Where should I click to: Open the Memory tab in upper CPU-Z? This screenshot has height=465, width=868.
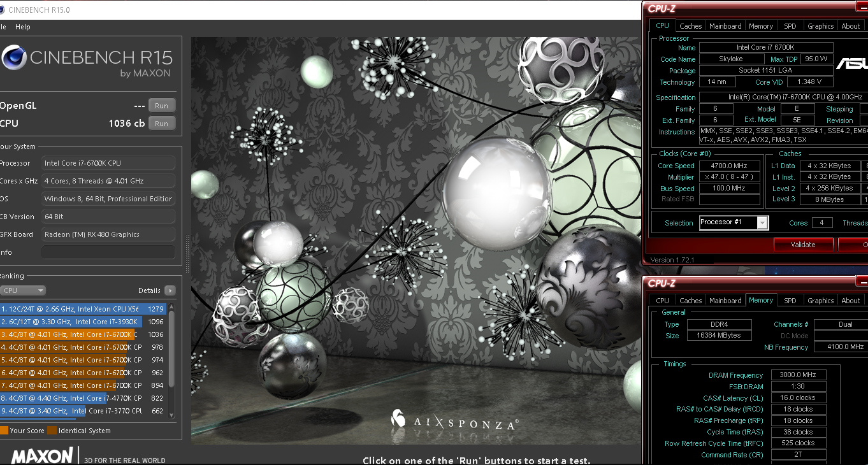click(761, 26)
